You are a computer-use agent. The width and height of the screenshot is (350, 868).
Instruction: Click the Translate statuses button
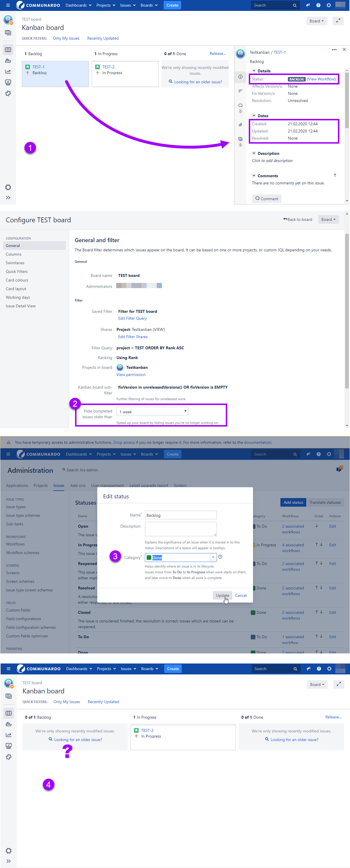325,502
